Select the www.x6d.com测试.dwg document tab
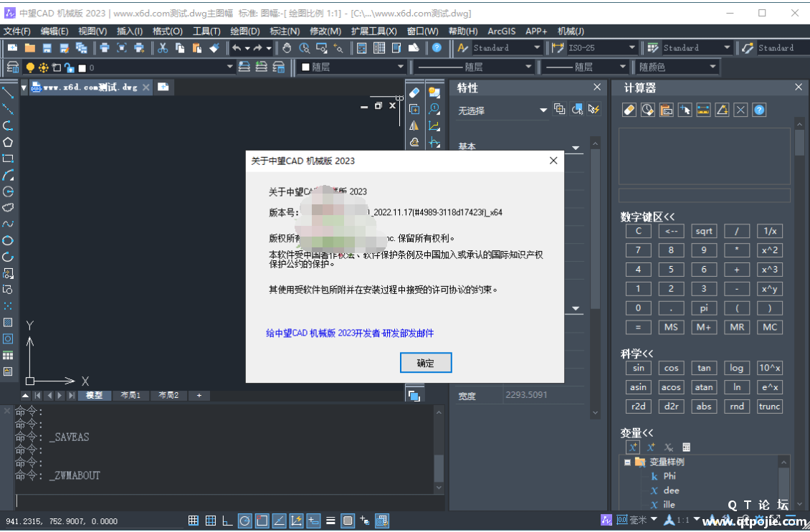The image size is (810, 532). pyautogui.click(x=90, y=87)
